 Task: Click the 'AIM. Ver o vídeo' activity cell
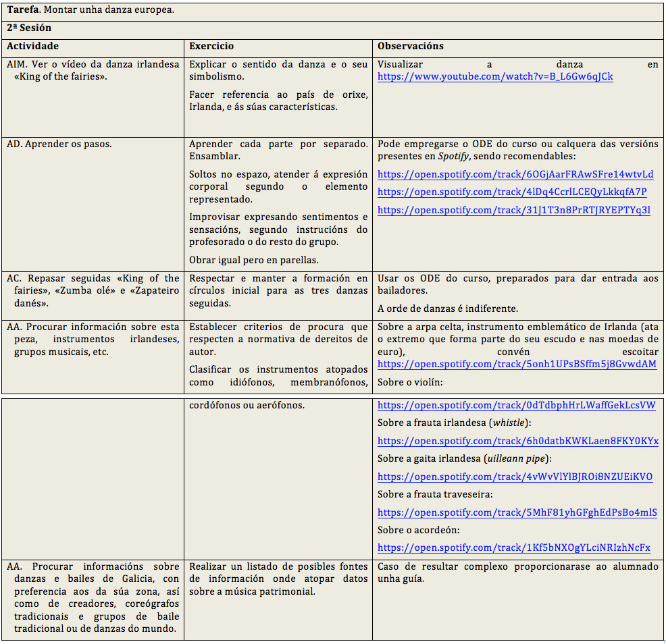(93, 70)
